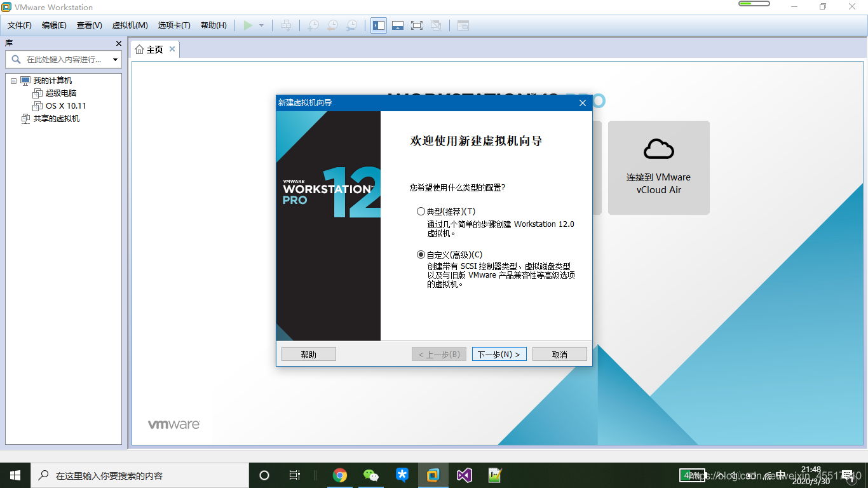The width and height of the screenshot is (868, 488).
Task: Open the 查看(V) menu
Action: click(90, 25)
